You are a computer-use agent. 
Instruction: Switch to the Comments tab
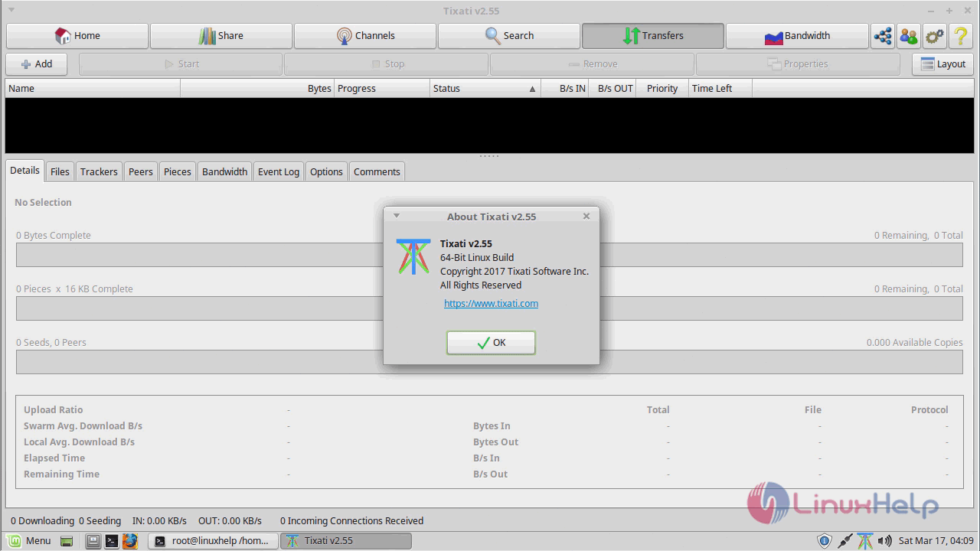coord(377,171)
